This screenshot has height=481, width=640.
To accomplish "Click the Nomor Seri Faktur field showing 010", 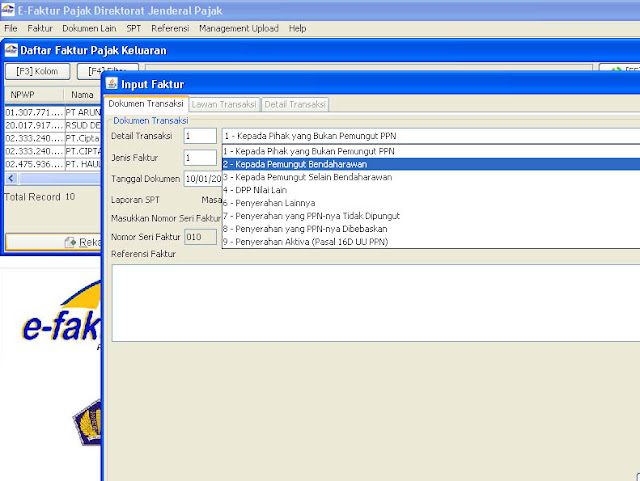I will point(200,237).
